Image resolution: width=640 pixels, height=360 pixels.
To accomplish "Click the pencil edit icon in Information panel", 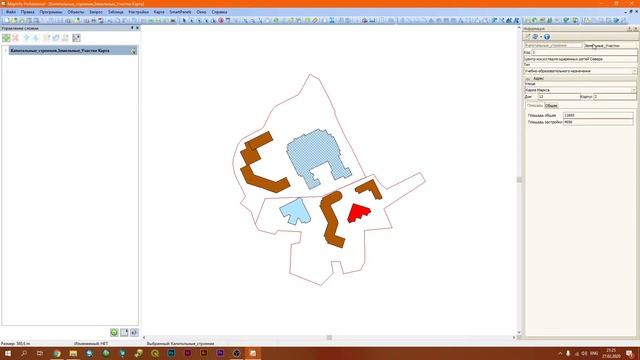I will click(x=527, y=37).
